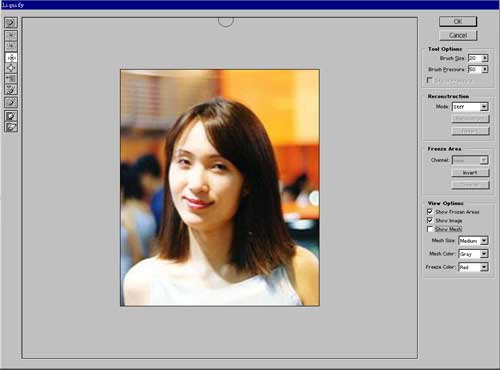Click the OK button
Viewport: 500px width, 370px height.
pyautogui.click(x=458, y=22)
